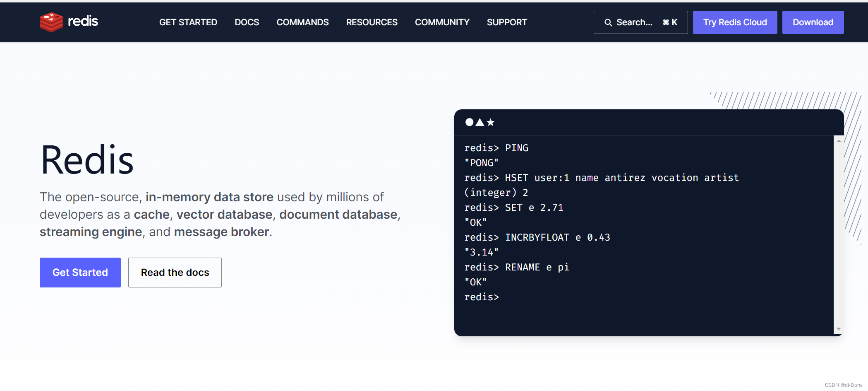This screenshot has height=391, width=868.
Task: Open the COMMUNITY navigation item
Action: tap(442, 22)
